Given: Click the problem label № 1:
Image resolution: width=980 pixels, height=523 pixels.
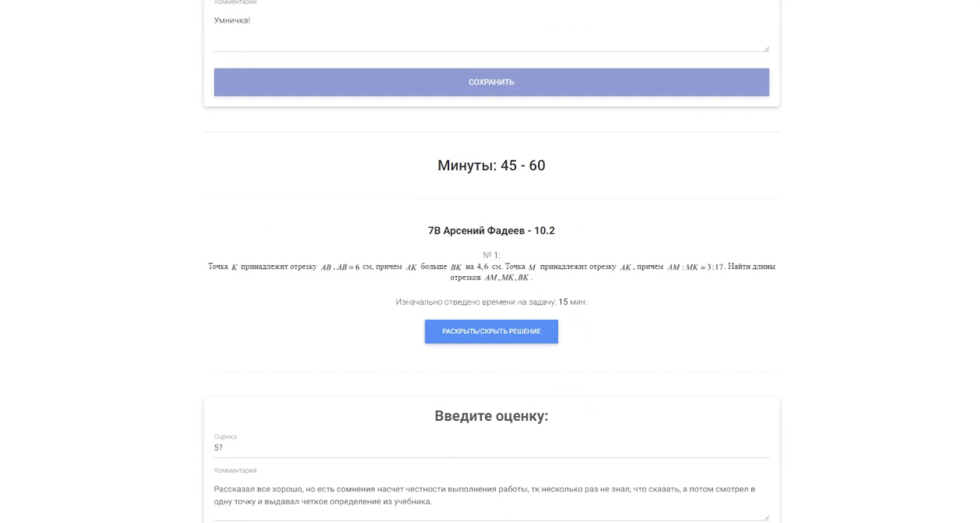Looking at the screenshot, I should pyautogui.click(x=491, y=255).
